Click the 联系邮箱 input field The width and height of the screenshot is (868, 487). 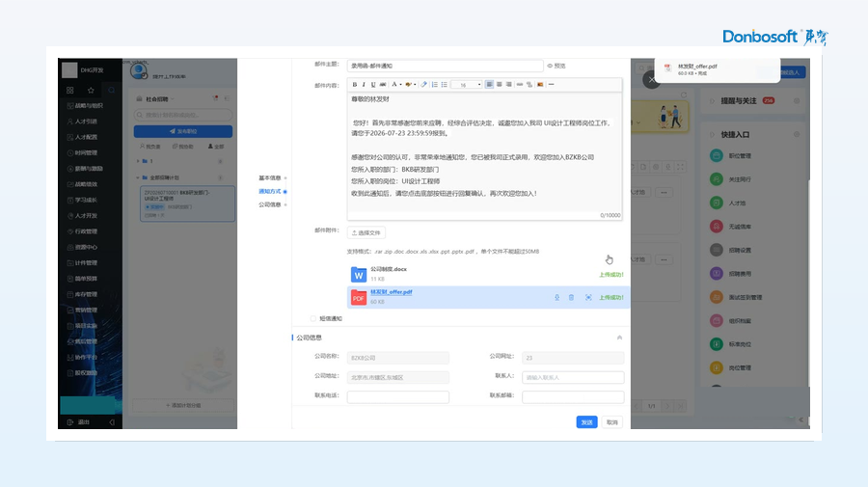pos(573,396)
